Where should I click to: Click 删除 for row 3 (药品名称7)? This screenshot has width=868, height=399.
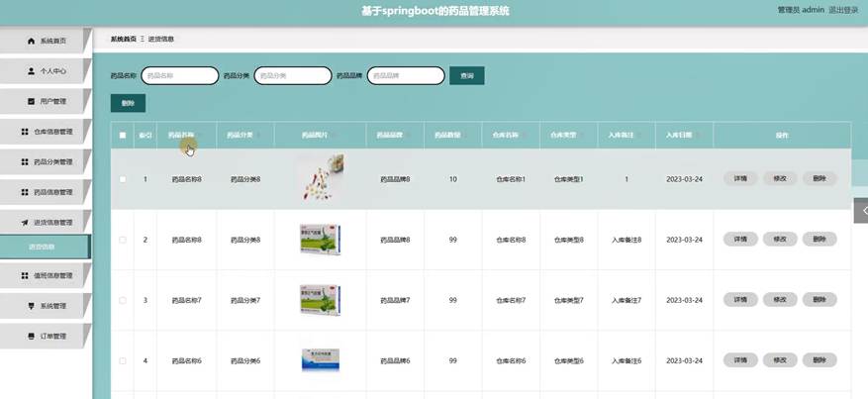(x=820, y=299)
